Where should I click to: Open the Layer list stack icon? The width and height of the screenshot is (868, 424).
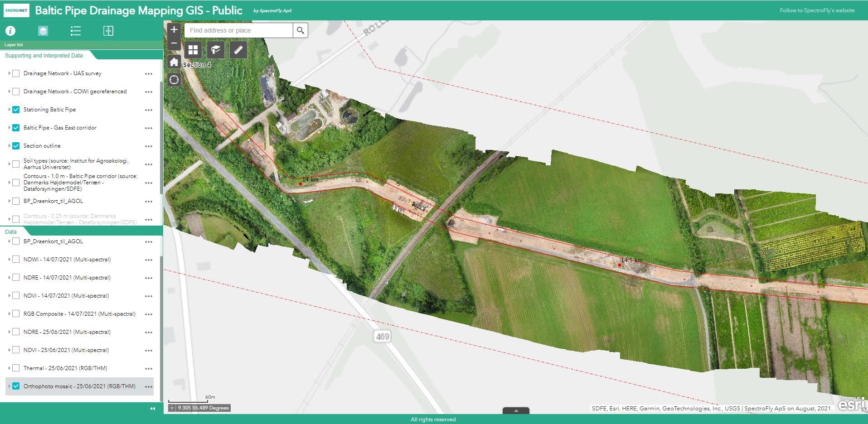pyautogui.click(x=43, y=31)
